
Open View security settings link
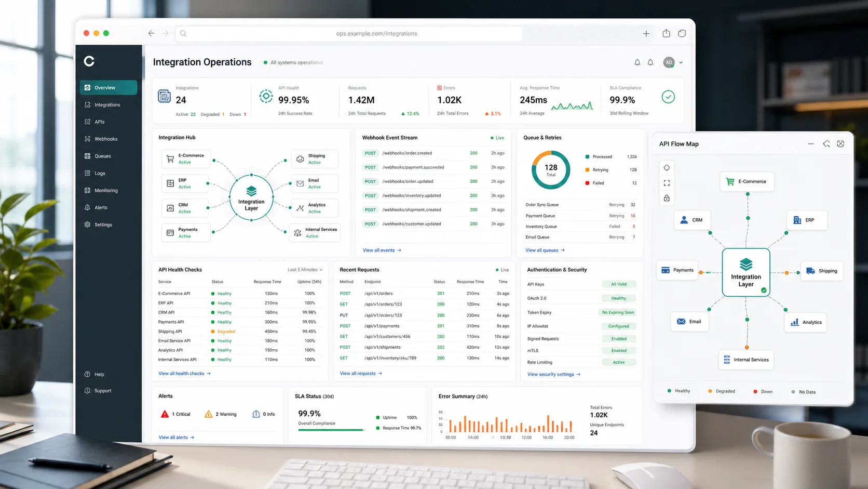554,374
